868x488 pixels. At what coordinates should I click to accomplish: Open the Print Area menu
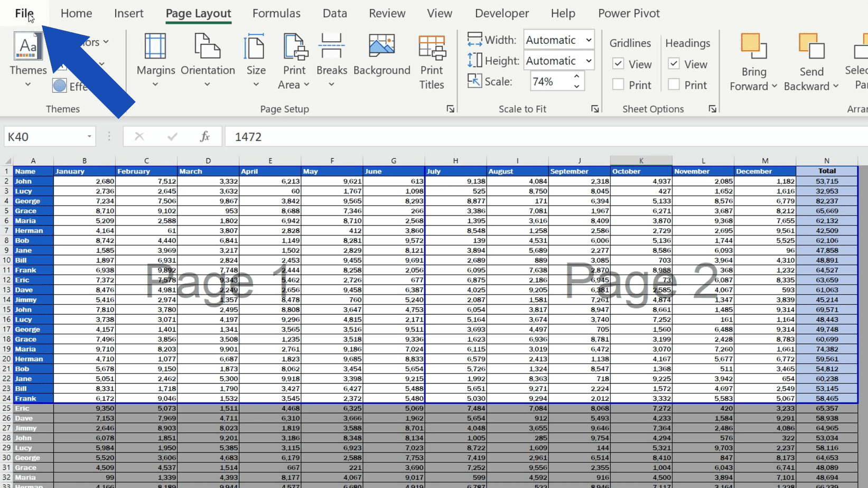tap(294, 61)
